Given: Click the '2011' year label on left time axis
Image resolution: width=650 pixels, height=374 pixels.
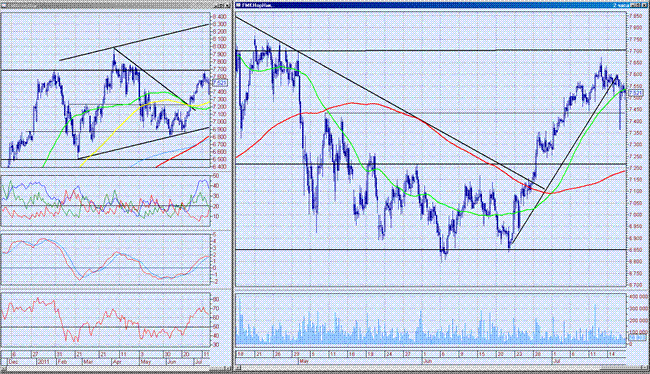Looking at the screenshot, I should pyautogui.click(x=43, y=362).
